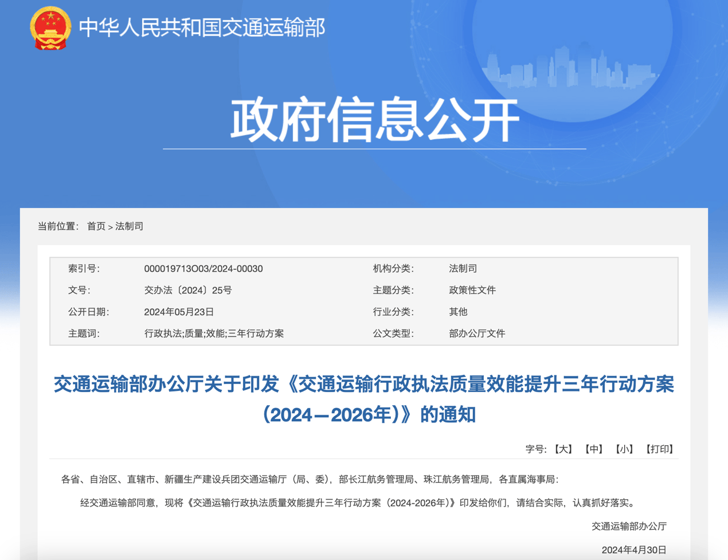Click the keywords 行政执法;质量;效能;三年行动方案
This screenshot has width=728, height=560.
[214, 334]
